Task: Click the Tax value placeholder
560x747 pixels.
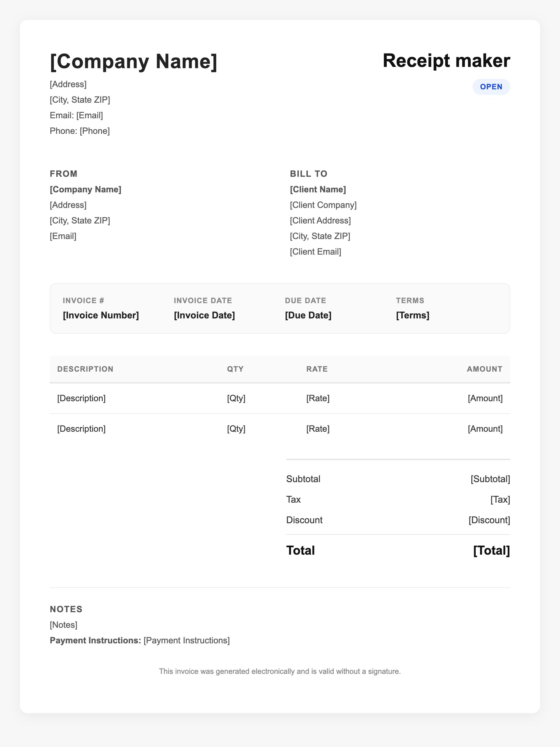Action: pos(500,500)
